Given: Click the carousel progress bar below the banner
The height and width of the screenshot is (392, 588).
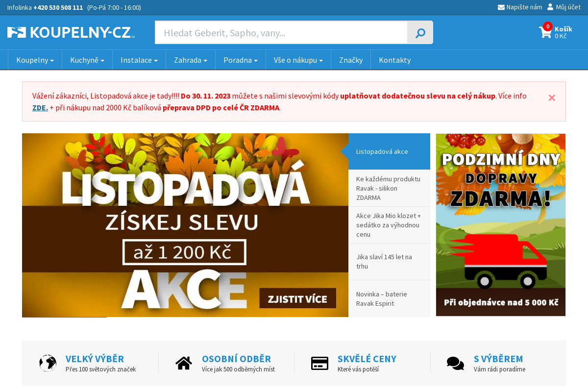Looking at the screenshot, I should pyautogui.click(x=64, y=316).
